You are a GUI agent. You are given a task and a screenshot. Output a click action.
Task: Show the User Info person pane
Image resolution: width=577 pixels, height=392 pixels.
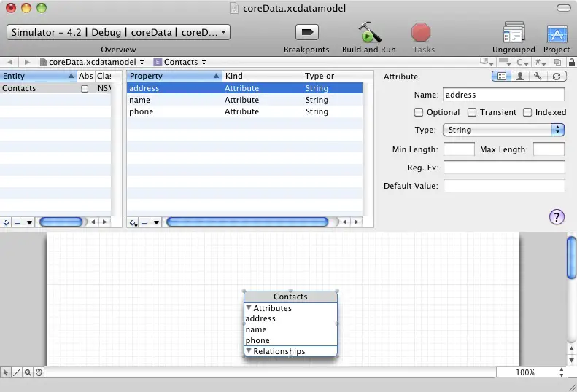[x=520, y=76]
